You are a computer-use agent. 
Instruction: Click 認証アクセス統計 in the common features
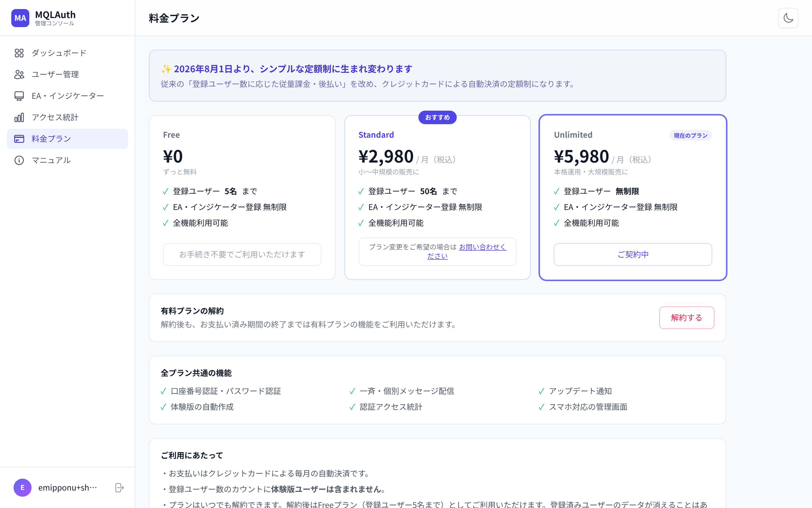[x=391, y=407]
